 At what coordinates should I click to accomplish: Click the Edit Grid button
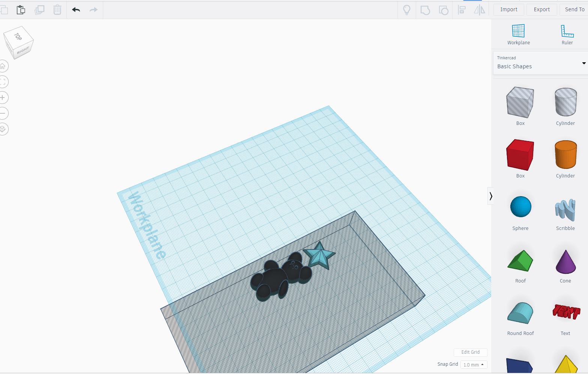[x=471, y=352]
